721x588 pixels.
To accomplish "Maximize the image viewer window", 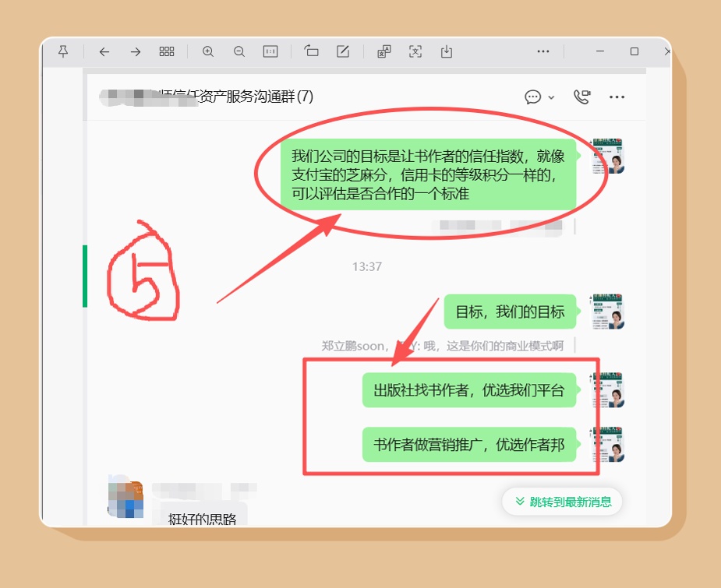I will pyautogui.click(x=634, y=51).
